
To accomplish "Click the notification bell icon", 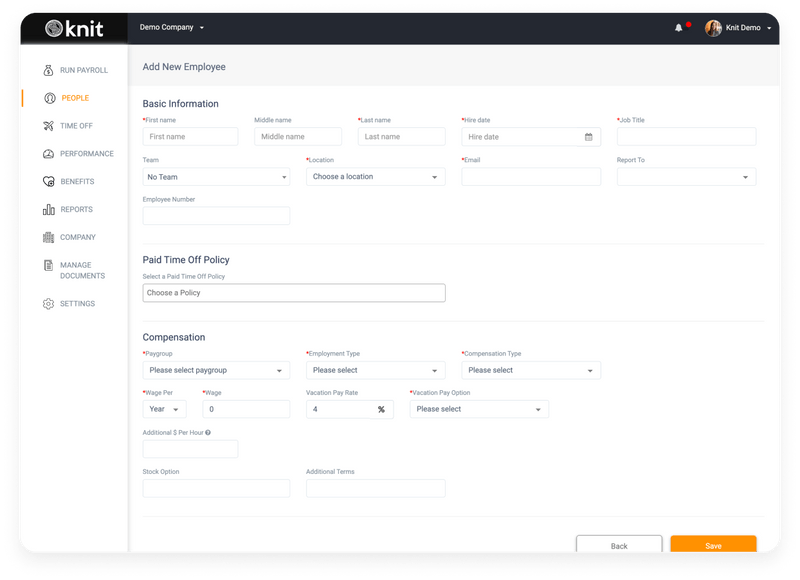I will [x=679, y=27].
